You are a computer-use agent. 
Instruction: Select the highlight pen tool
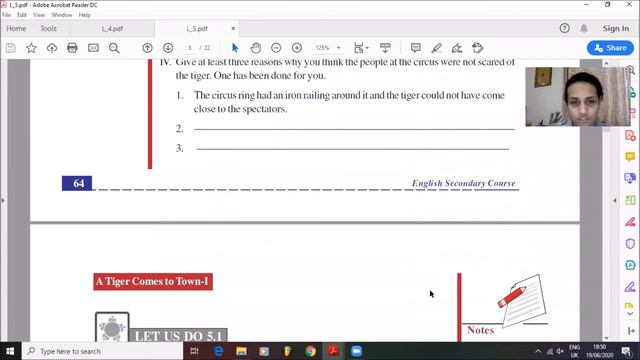(x=436, y=48)
